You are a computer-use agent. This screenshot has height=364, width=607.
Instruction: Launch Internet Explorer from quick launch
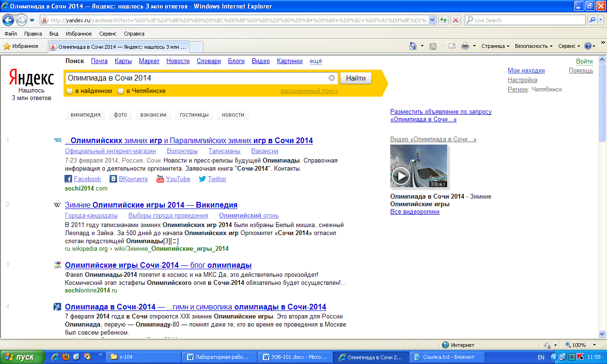pyautogui.click(x=55, y=356)
